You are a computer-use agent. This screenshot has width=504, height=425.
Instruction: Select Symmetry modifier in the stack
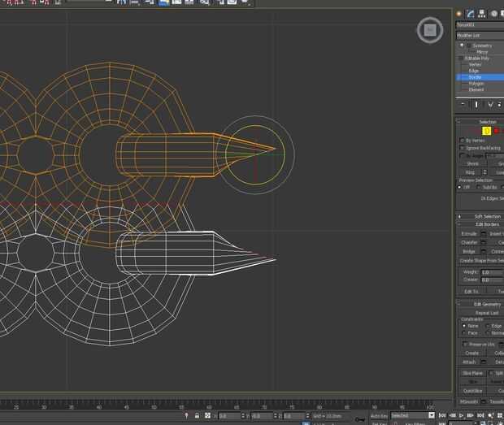[482, 46]
